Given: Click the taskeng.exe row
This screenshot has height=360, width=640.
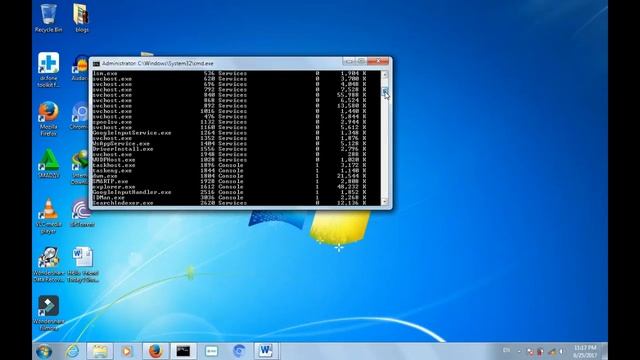Looking at the screenshot, I should (229, 171).
